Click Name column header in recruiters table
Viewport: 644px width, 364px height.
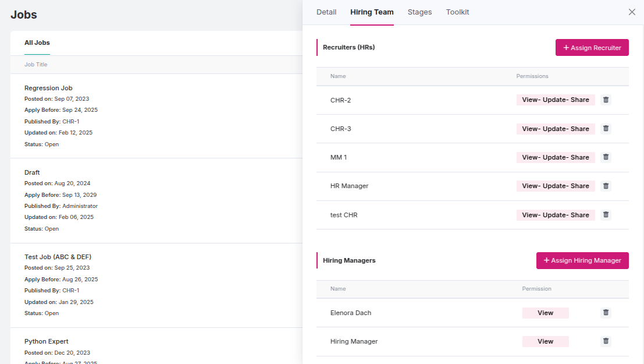[x=338, y=76]
